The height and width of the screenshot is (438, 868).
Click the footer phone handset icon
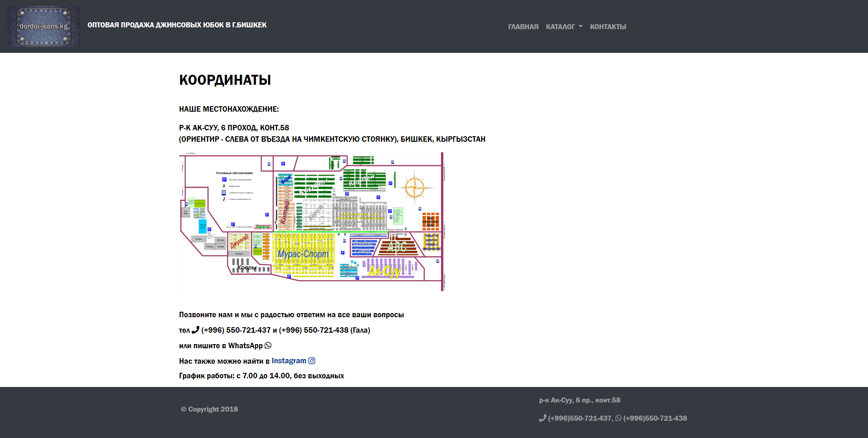point(542,418)
